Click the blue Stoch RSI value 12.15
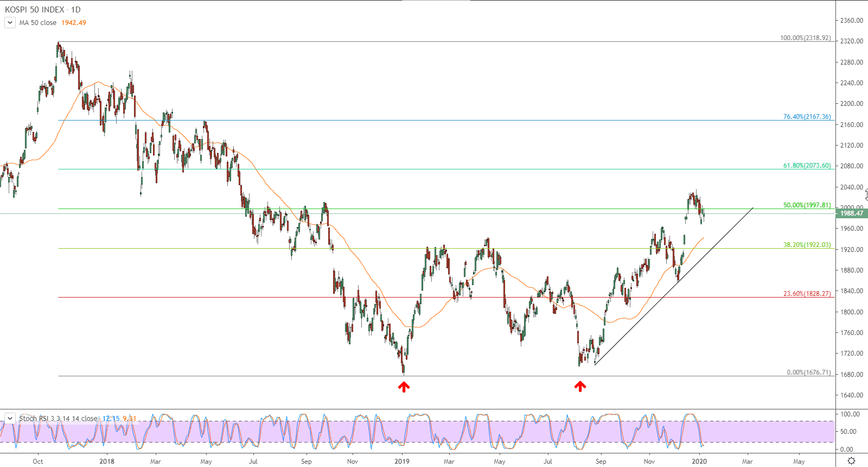 pyautogui.click(x=111, y=418)
